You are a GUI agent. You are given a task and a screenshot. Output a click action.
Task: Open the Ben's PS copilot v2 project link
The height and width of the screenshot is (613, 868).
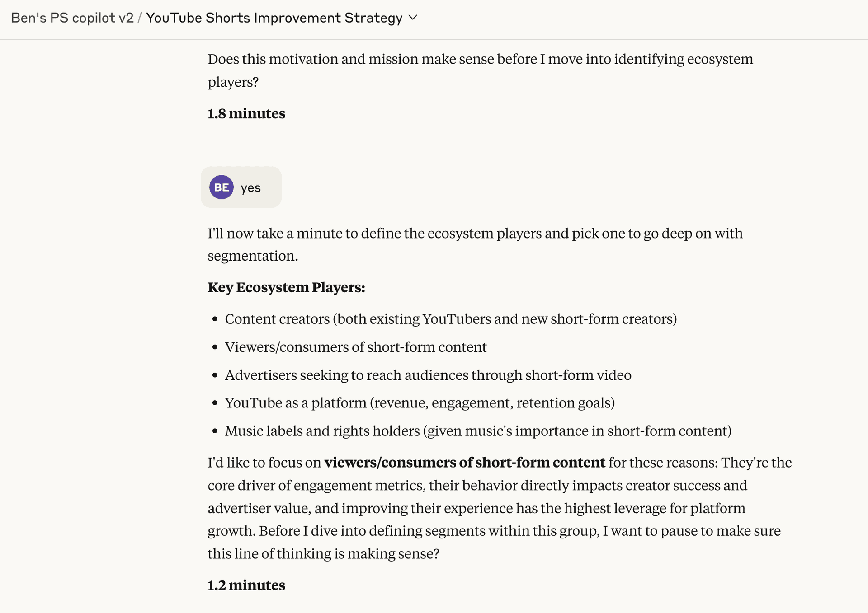72,18
